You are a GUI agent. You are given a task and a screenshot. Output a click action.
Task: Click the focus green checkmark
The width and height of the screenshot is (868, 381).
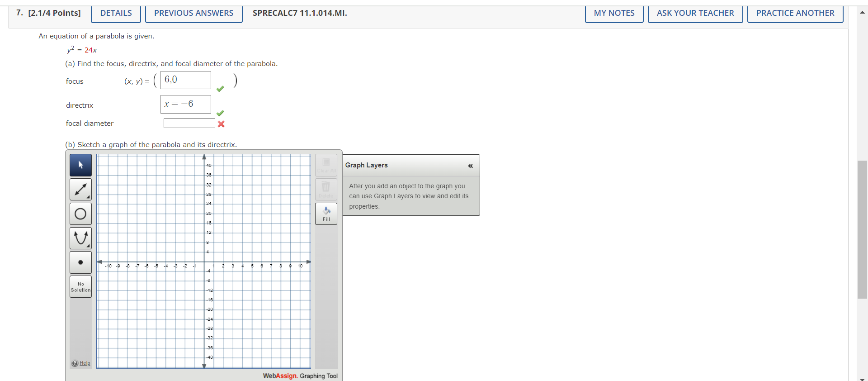tap(220, 89)
